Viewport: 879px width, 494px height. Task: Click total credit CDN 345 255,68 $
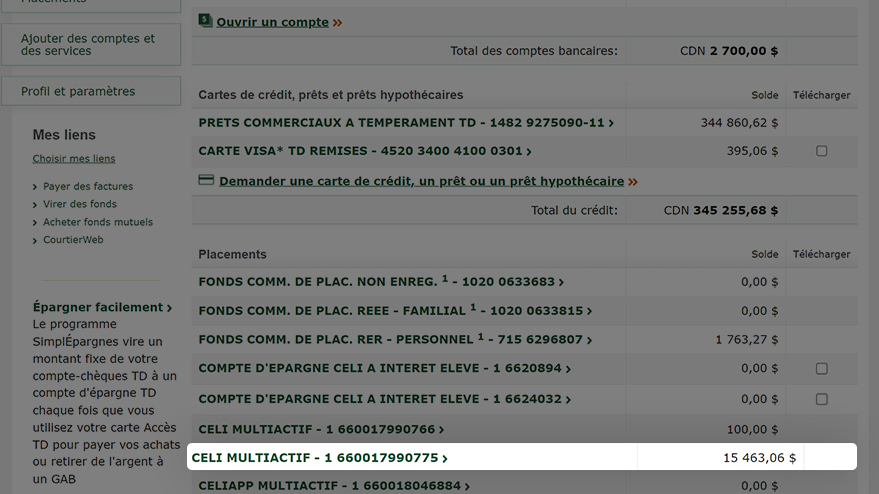pos(721,210)
